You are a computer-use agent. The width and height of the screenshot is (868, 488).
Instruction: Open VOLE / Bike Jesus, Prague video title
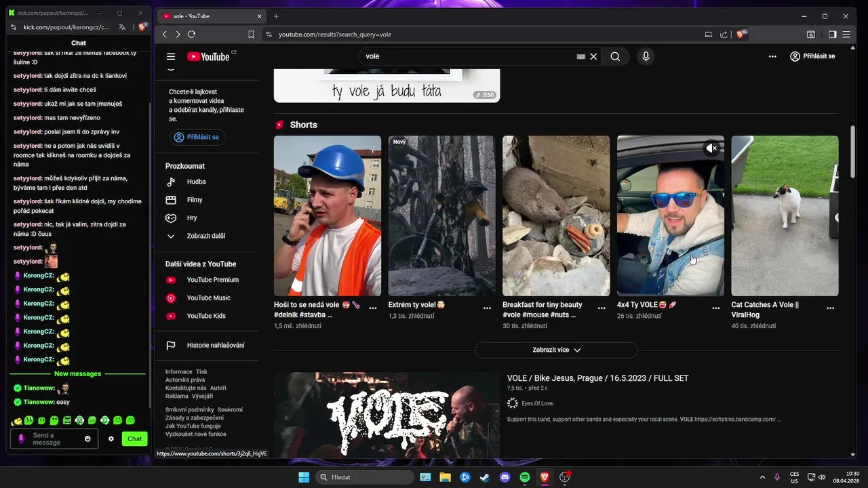point(597,378)
